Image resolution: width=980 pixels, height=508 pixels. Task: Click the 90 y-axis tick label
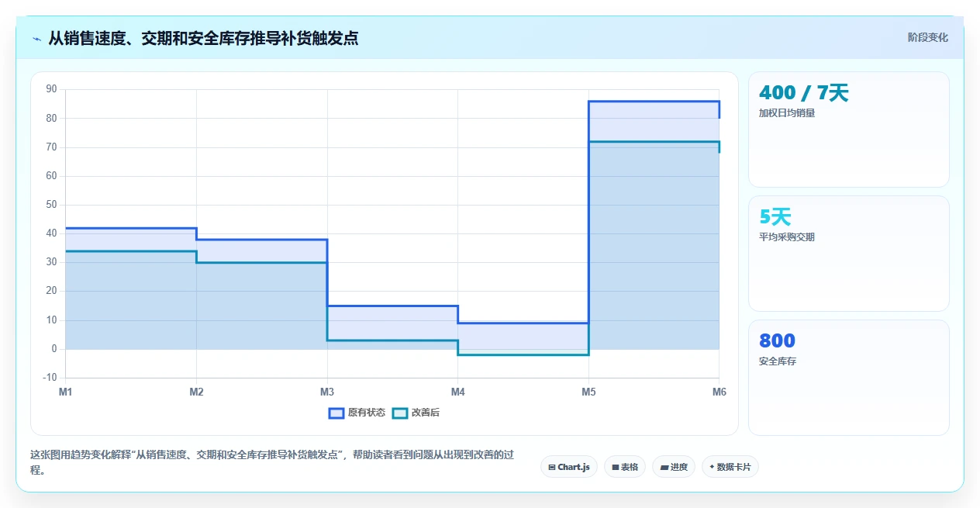(x=52, y=89)
